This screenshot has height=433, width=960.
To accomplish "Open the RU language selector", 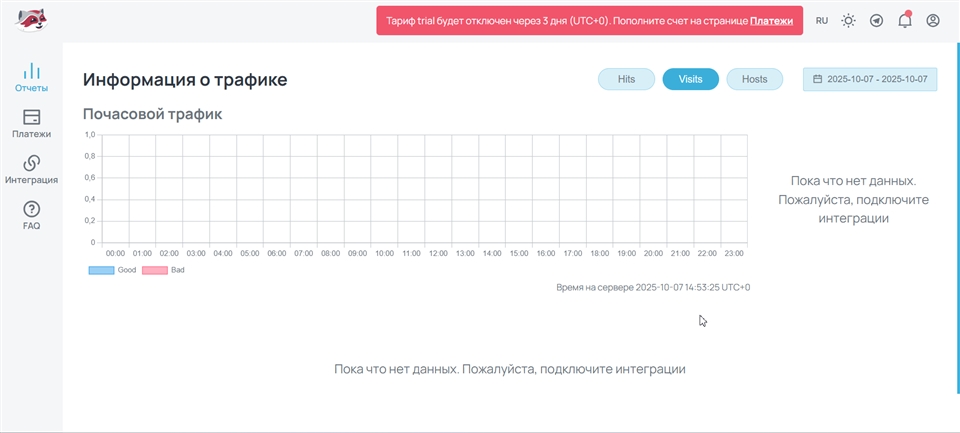I will coord(821,20).
